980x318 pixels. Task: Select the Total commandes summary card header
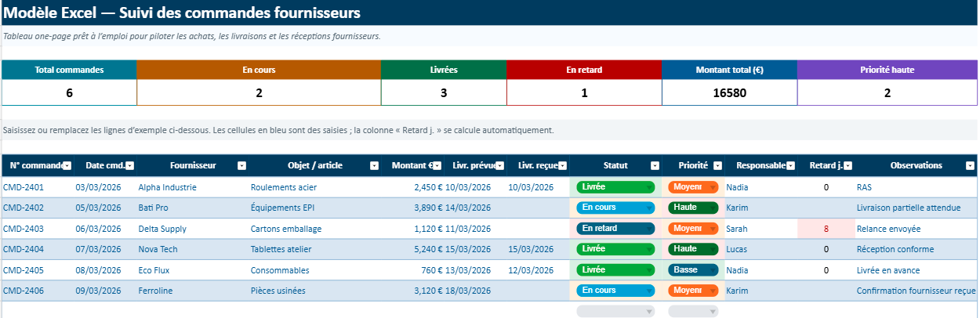point(69,70)
